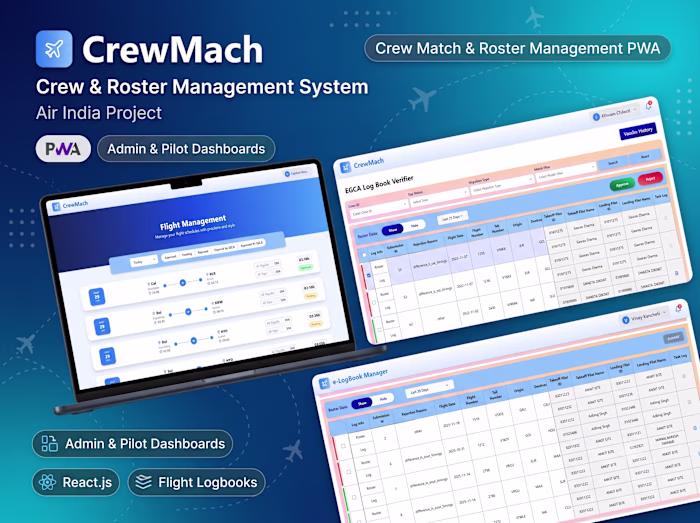Click the Rejection Reason column header in EGCA table
The height and width of the screenshot is (523, 700).
pyautogui.click(x=425, y=243)
